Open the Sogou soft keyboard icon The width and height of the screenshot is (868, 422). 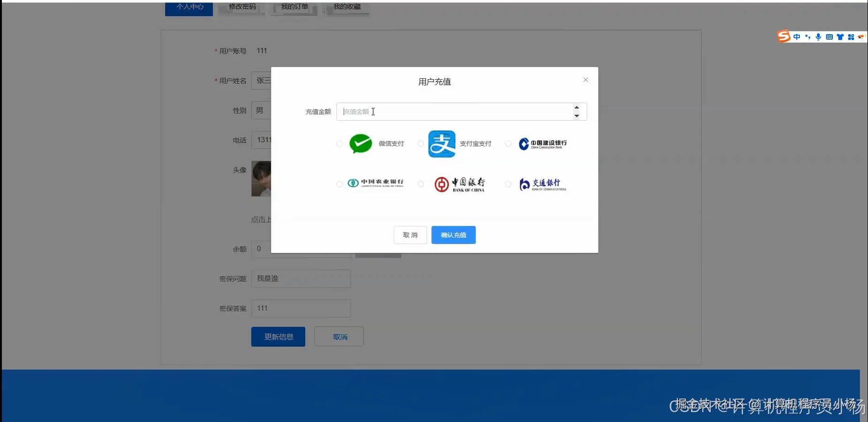tap(829, 37)
